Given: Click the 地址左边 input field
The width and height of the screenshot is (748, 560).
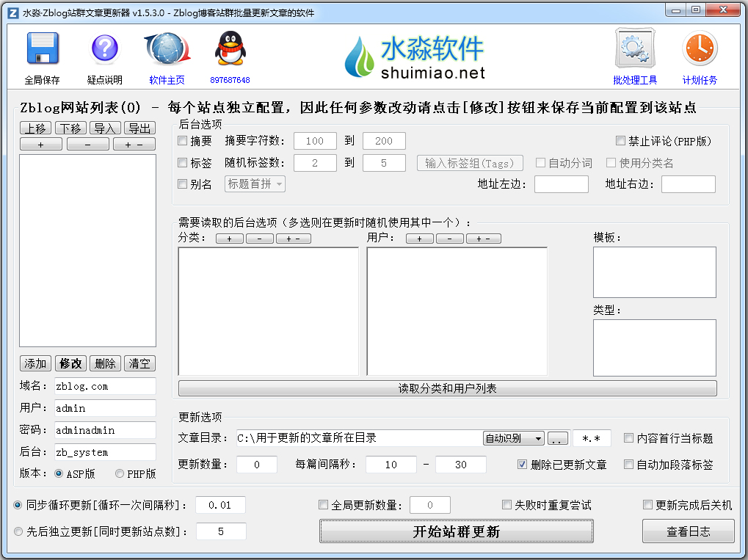Looking at the screenshot, I should 562,184.
